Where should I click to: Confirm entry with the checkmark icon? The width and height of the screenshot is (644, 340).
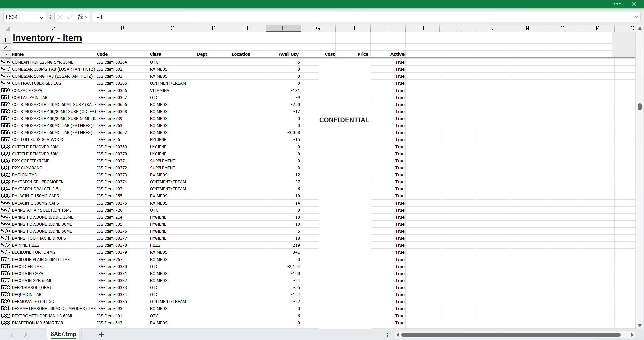pyautogui.click(x=70, y=17)
